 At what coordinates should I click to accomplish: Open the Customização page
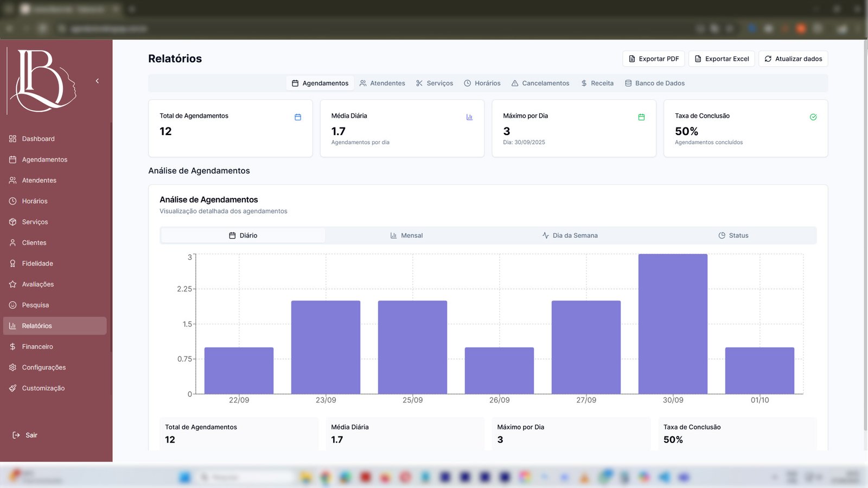(x=43, y=388)
